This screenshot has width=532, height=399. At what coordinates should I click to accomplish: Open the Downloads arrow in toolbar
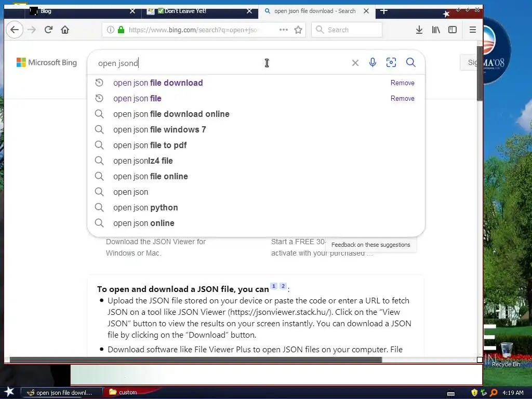tap(419, 30)
